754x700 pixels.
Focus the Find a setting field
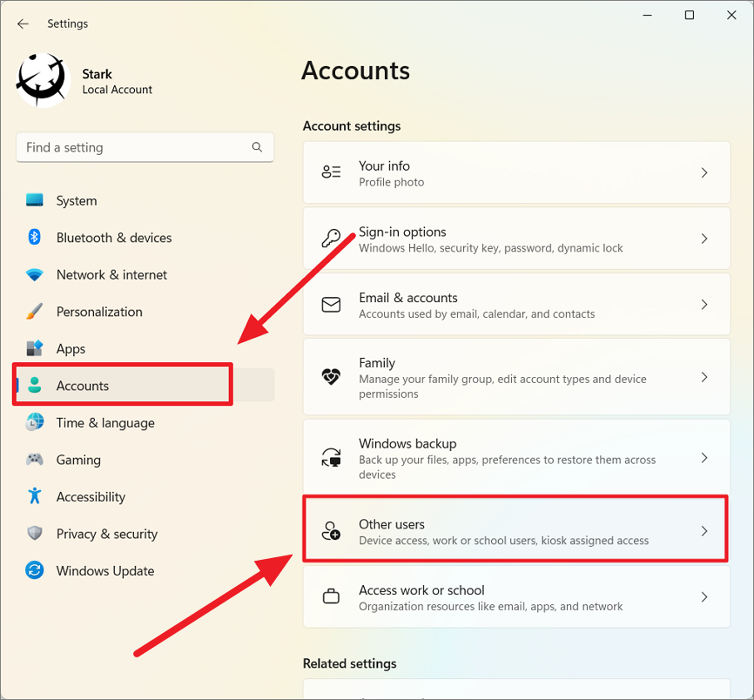[145, 148]
